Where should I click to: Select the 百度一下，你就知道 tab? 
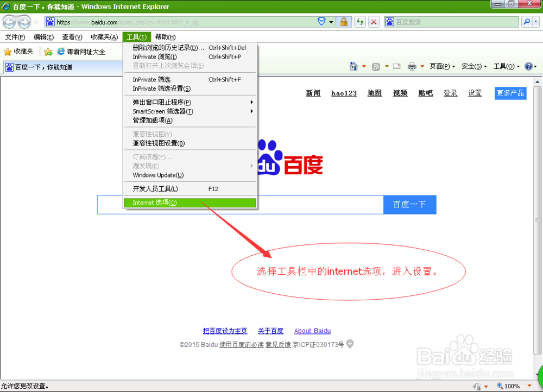tap(62, 67)
